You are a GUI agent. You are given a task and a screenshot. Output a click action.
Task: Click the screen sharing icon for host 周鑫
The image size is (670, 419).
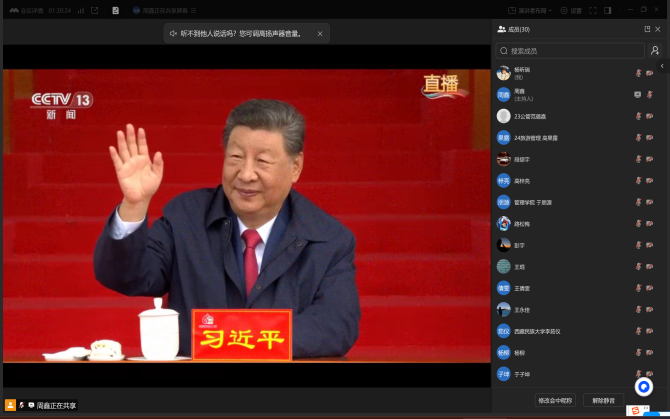pyautogui.click(x=638, y=94)
